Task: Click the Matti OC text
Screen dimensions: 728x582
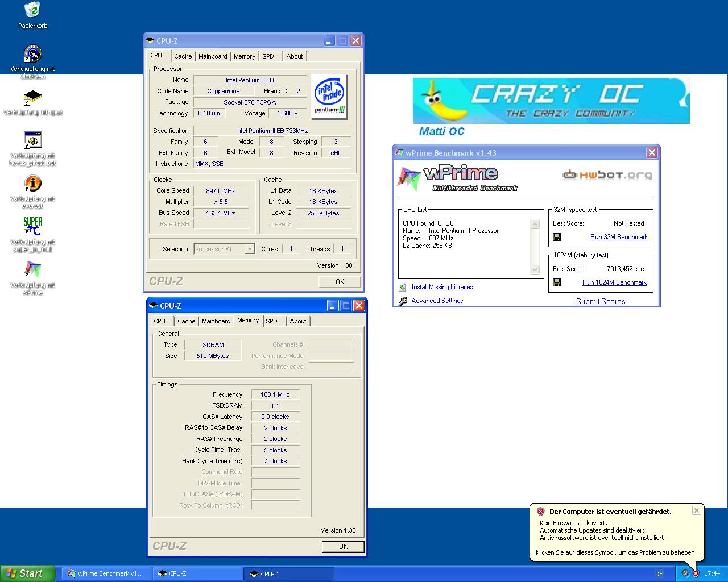Action: point(441,131)
